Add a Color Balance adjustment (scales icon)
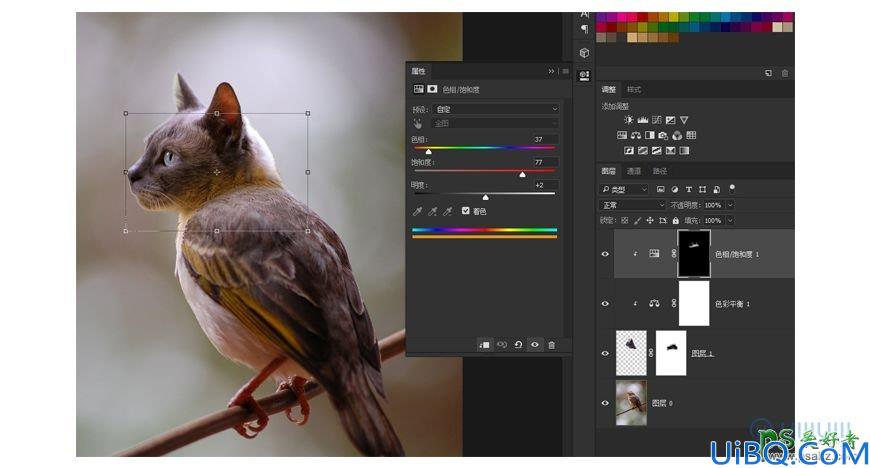This screenshot has width=870, height=468. (636, 135)
